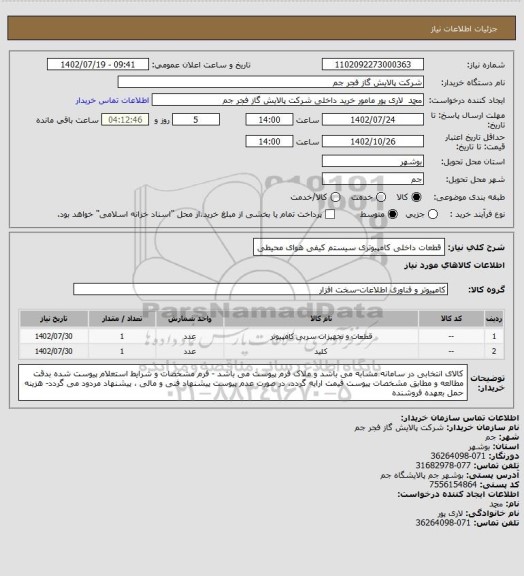
Task: Click the remaining days field showing 5
Action: point(196,120)
